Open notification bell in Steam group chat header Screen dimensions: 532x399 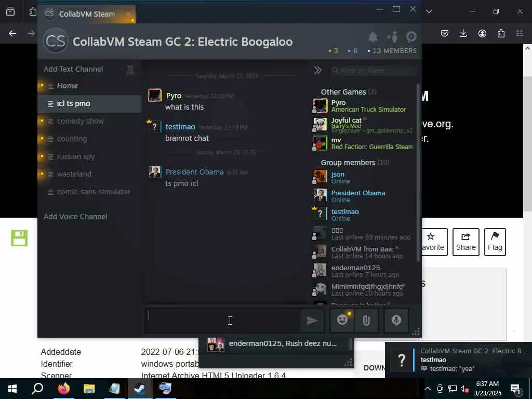[373, 37]
